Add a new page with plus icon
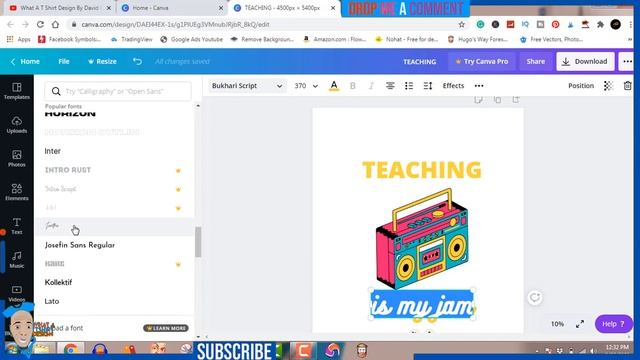The height and width of the screenshot is (360, 640). pyautogui.click(x=516, y=99)
